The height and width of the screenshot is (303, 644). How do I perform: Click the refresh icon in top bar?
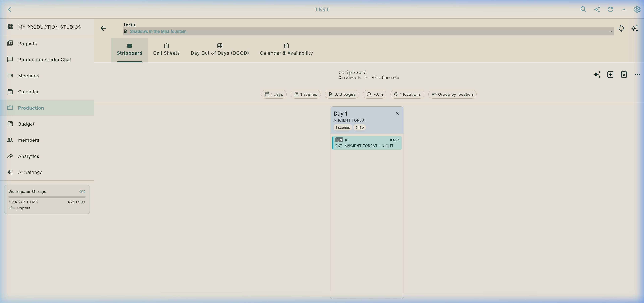[610, 9]
